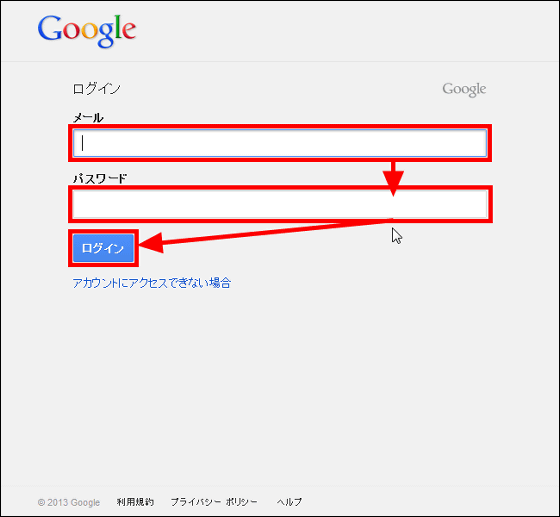
Task: Click the red downward arrowhead above password box
Action: pyautogui.click(x=393, y=183)
